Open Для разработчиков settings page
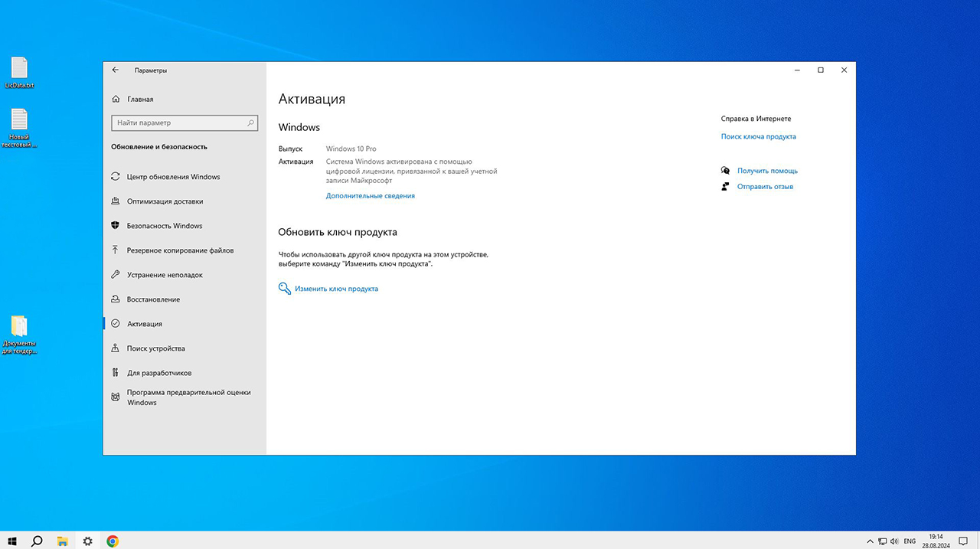The width and height of the screenshot is (980, 549). [x=158, y=373]
